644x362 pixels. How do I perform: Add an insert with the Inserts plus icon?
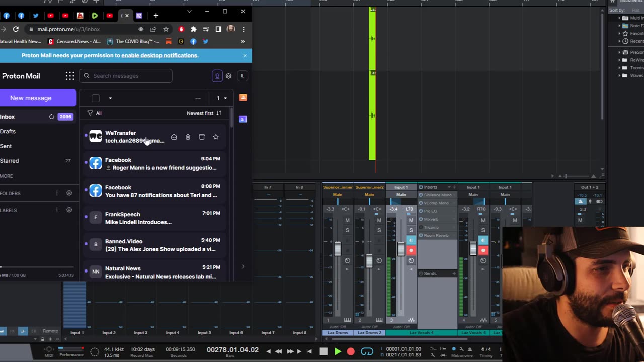pyautogui.click(x=454, y=187)
